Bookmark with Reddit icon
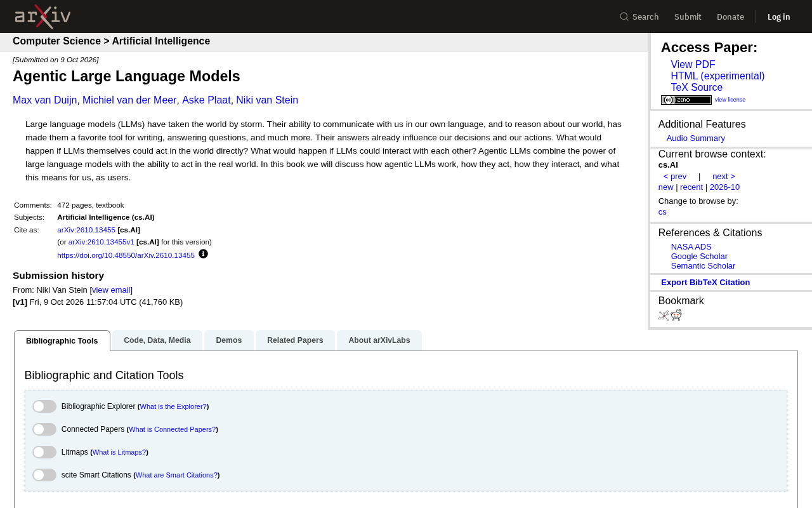The height and width of the screenshot is (508, 812). [x=676, y=315]
